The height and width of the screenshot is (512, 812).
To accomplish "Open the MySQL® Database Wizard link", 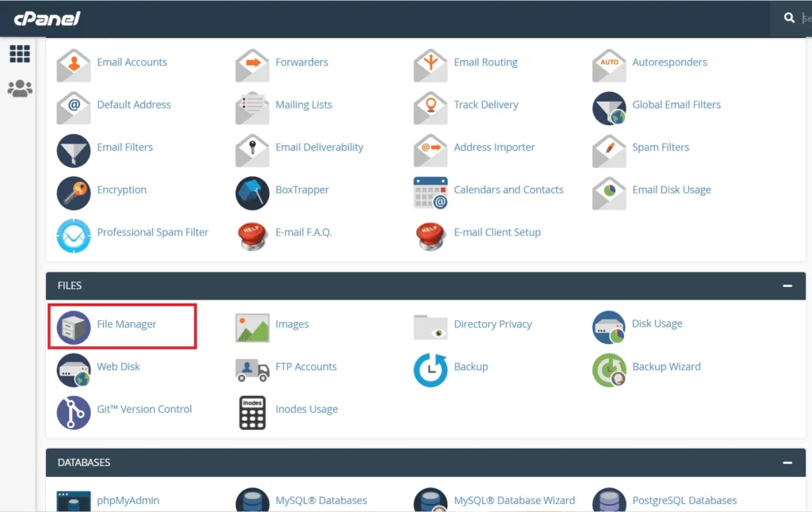I will (515, 501).
